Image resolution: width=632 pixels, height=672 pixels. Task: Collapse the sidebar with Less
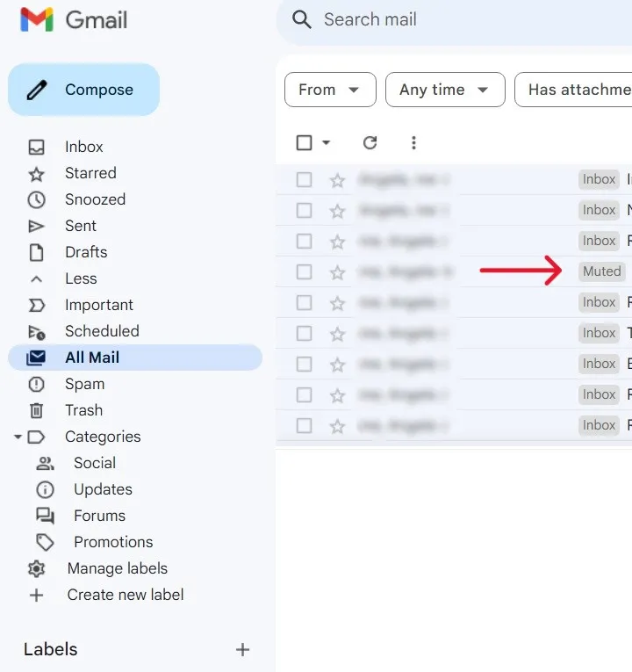80,278
